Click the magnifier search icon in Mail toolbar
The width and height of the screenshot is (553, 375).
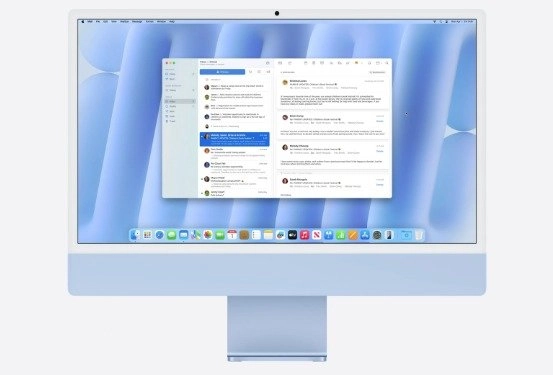click(387, 63)
